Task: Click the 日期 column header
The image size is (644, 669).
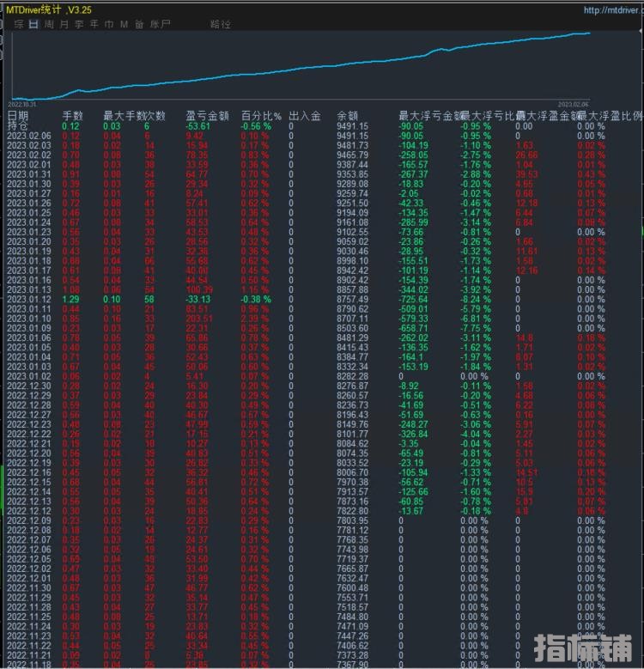Action: pos(18,115)
